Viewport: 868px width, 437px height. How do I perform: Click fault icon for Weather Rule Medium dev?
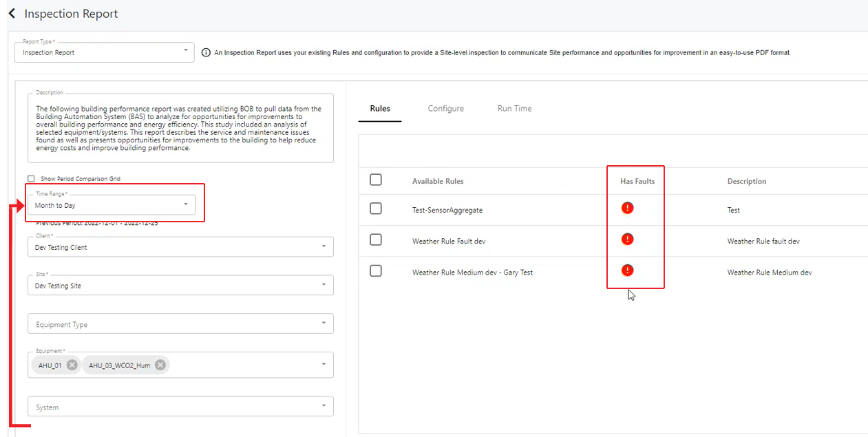627,270
